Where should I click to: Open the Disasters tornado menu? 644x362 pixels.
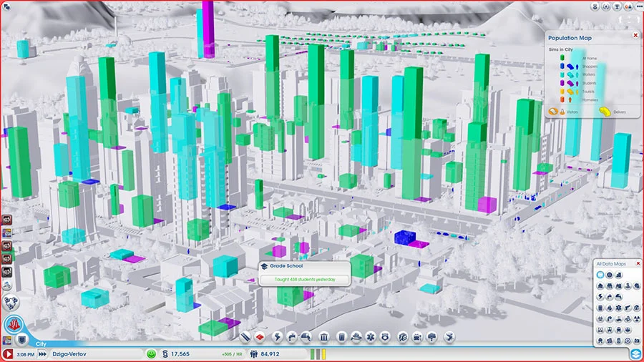click(449, 338)
